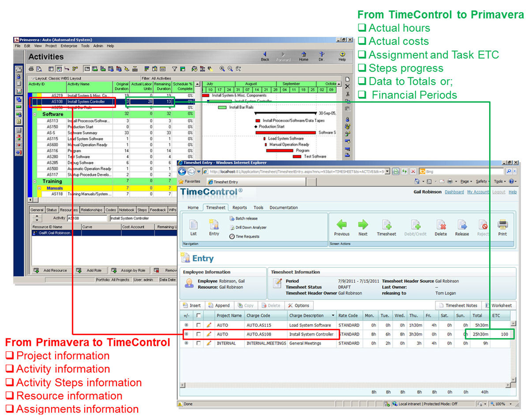Screen dimensions: 532x418
Task: Expand the INTERNAL.MEETINGS timesheet row
Action: point(186,343)
